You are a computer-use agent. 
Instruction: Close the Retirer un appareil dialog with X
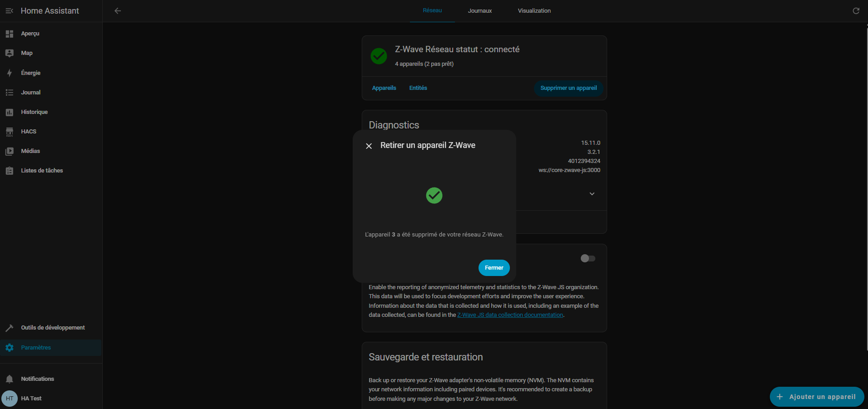(369, 146)
